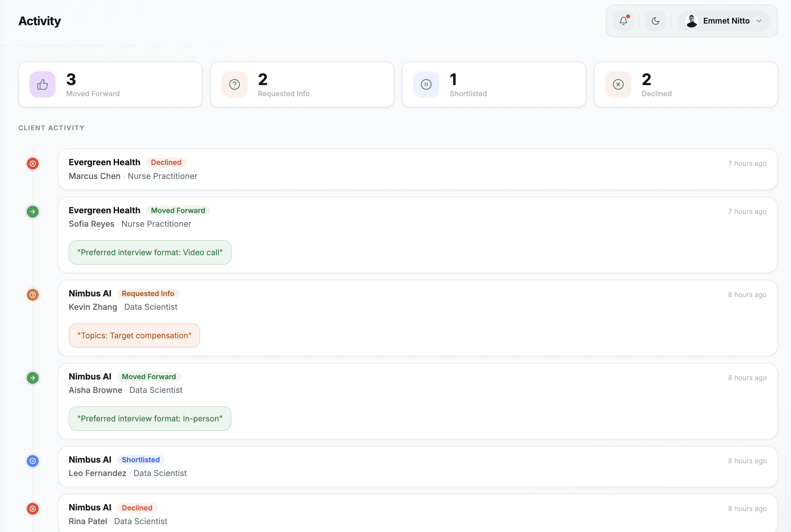
Task: Click the Activity page heading
Action: tap(39, 21)
